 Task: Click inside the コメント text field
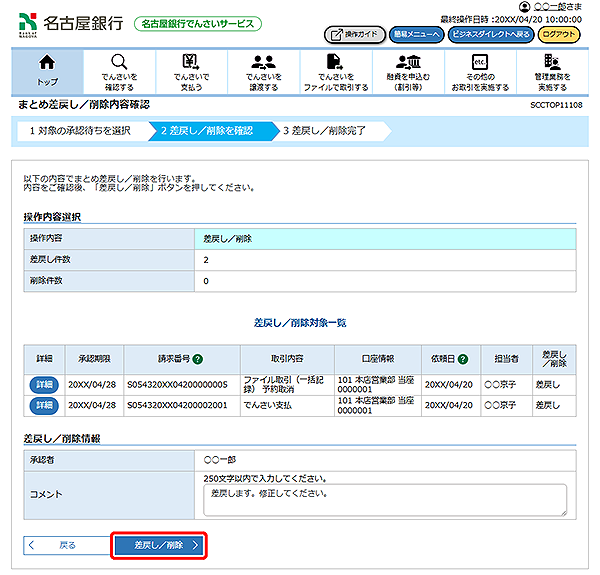tap(383, 499)
